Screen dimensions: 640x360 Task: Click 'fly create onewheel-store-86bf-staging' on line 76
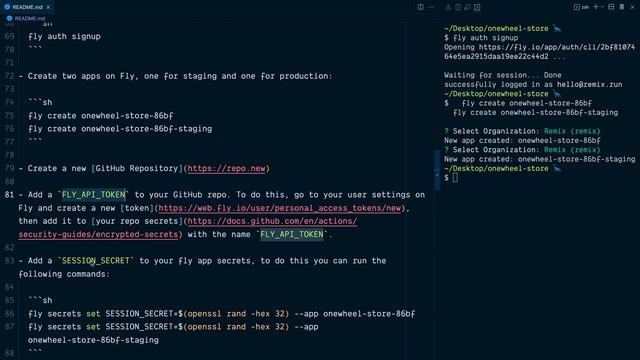pyautogui.click(x=120, y=129)
